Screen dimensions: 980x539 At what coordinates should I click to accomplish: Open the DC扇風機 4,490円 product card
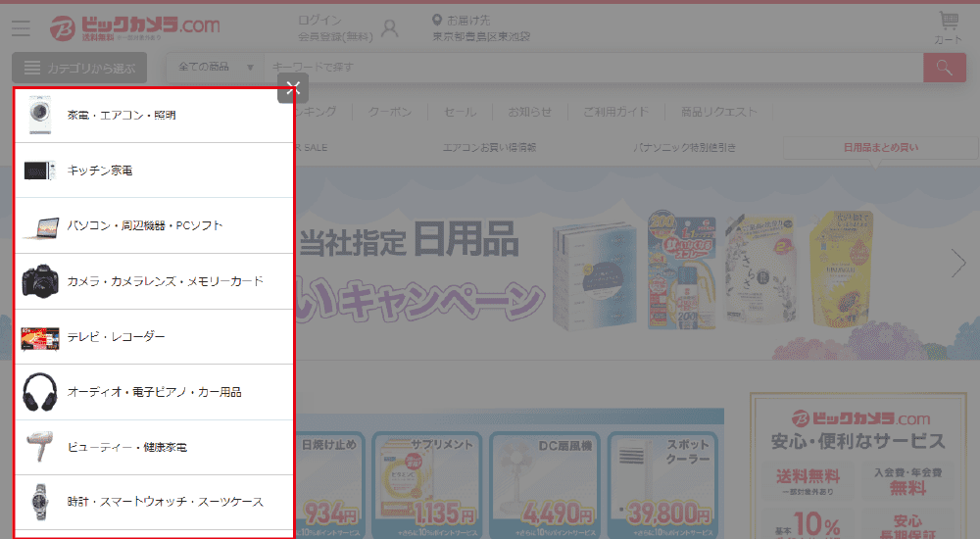[x=544, y=484]
